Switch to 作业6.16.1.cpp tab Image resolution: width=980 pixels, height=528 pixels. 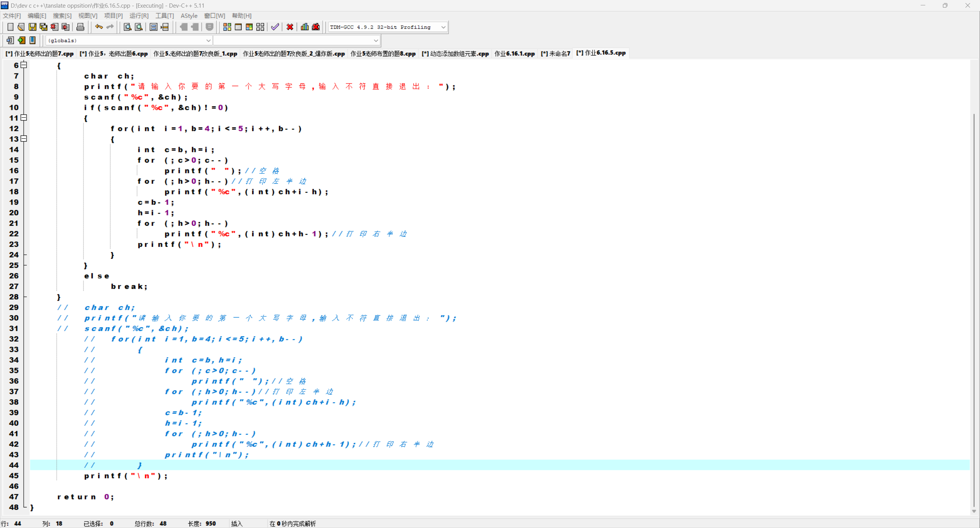514,54
